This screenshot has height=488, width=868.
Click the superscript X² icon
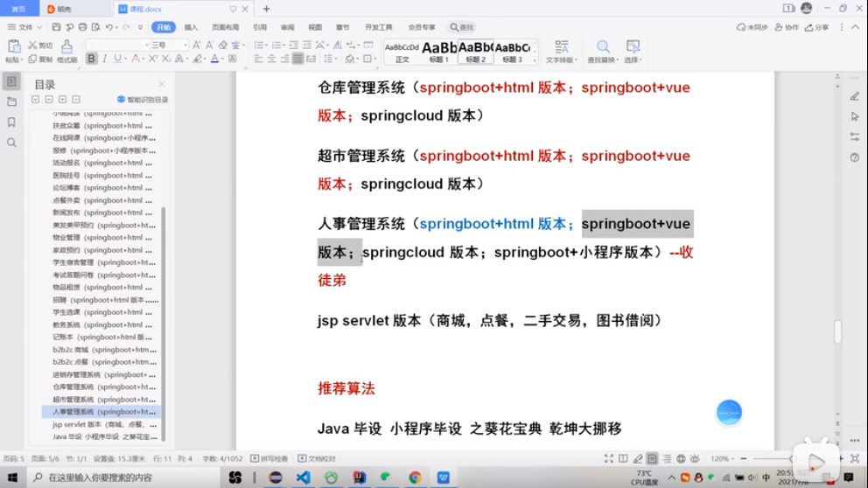point(153,59)
